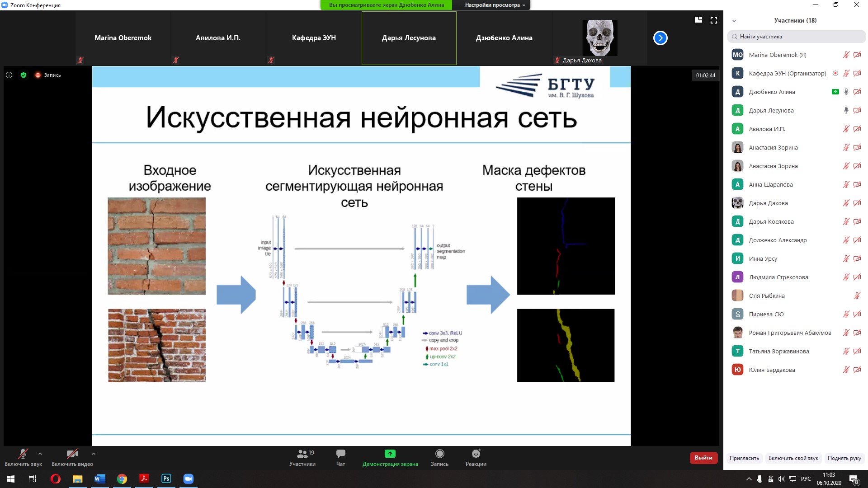
Task: Click the green encryption shield icon
Action: pyautogui.click(x=24, y=75)
